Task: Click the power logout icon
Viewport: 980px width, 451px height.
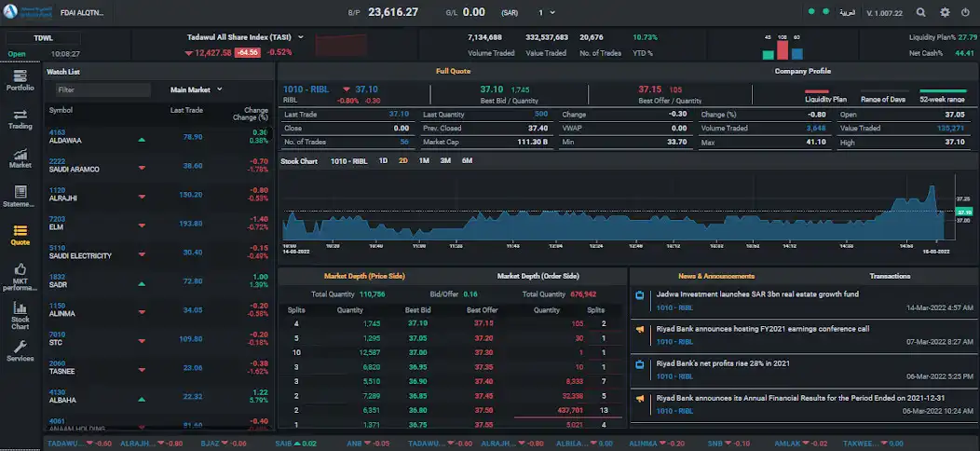Action: tap(966, 12)
